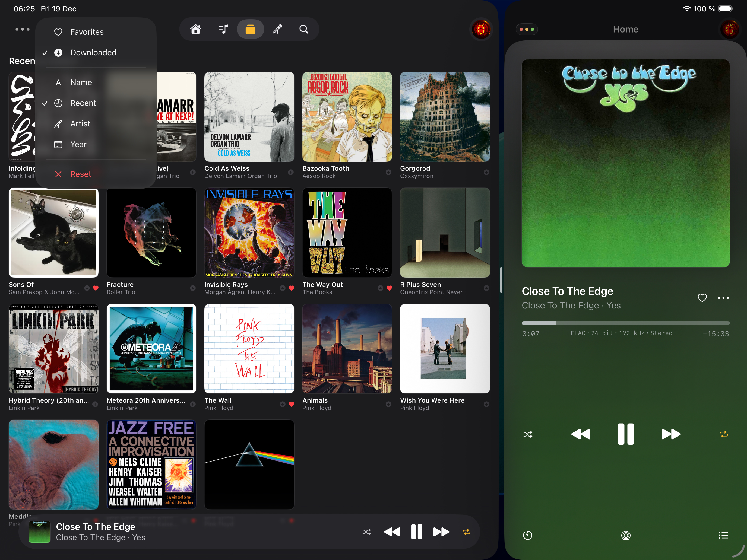Screen dimensions: 747x560
Task: Sort albums by Artist
Action: click(x=80, y=124)
